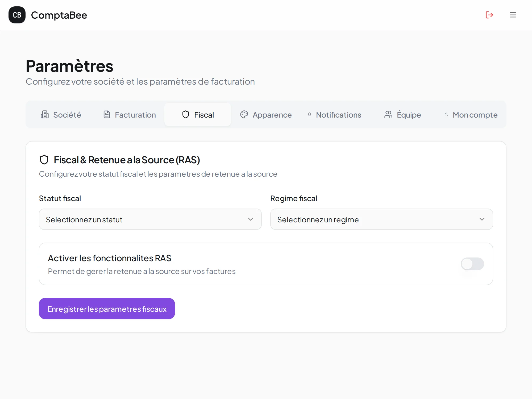Screen dimensions: 532x399
Task: Click the Activer les fonctionnalites RAS label
Action: point(109,258)
